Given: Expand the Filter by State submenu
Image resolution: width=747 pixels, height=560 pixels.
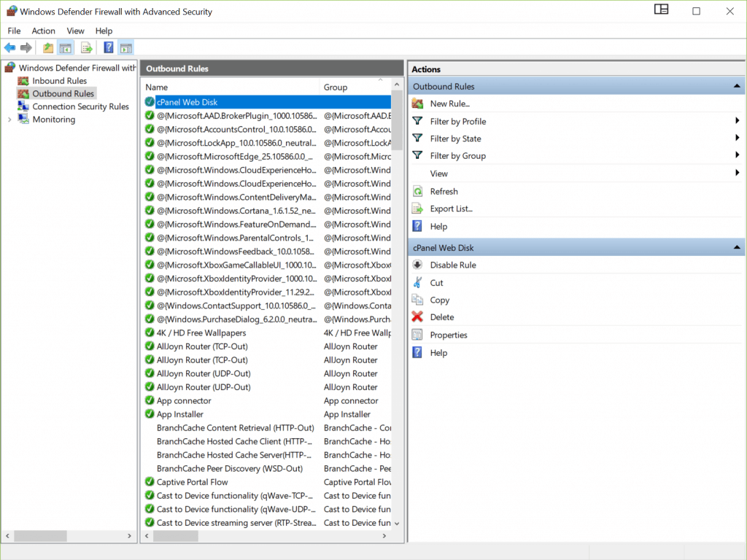Looking at the screenshot, I should click(735, 139).
